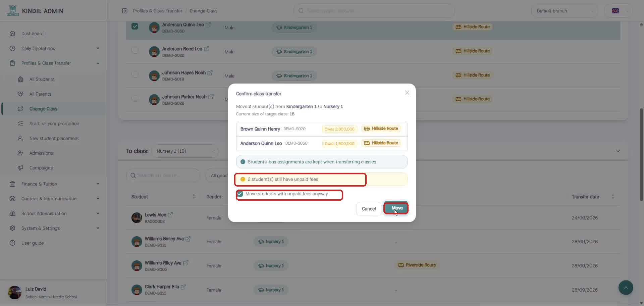
Task: Open Anderson Reed Leo profile link icon
Action: tap(207, 49)
